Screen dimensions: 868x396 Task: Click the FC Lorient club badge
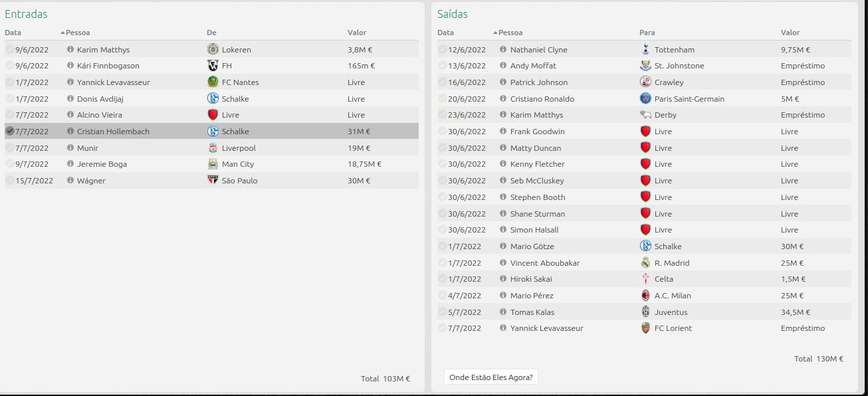click(645, 328)
